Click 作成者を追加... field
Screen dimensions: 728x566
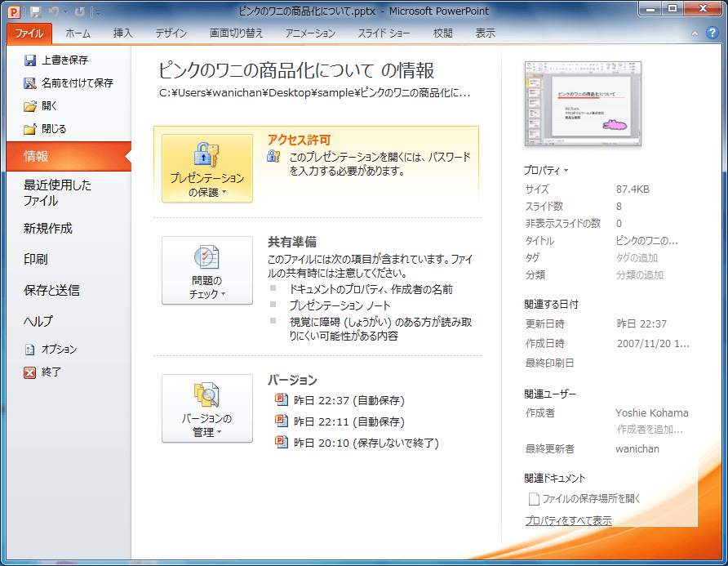(650, 430)
